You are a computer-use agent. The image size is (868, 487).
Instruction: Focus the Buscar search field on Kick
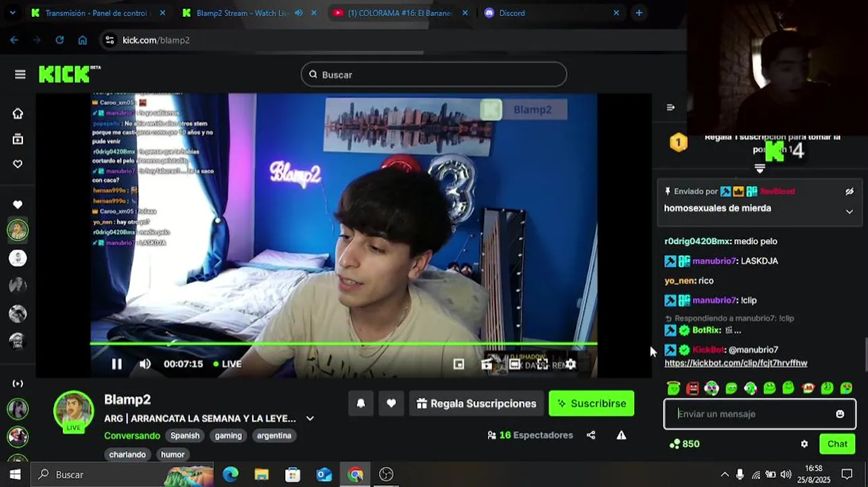[433, 74]
